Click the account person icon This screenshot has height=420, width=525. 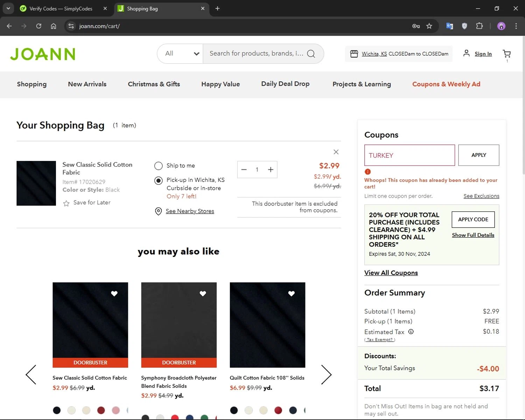[466, 53]
